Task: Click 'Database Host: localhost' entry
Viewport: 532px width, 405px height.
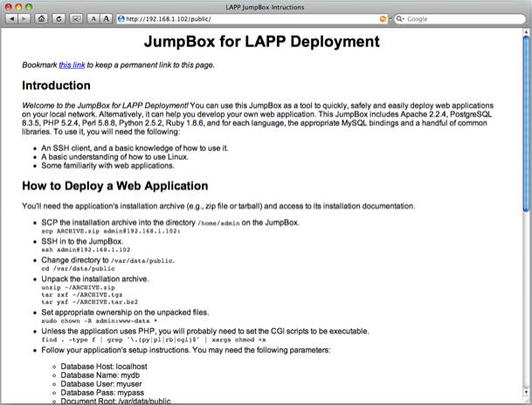Action: click(104, 367)
